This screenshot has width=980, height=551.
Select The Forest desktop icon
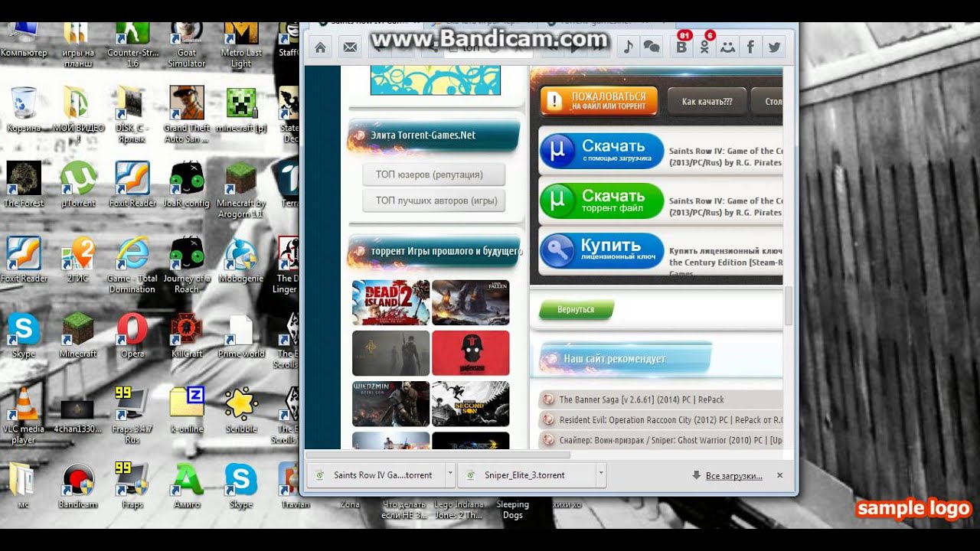point(24,184)
